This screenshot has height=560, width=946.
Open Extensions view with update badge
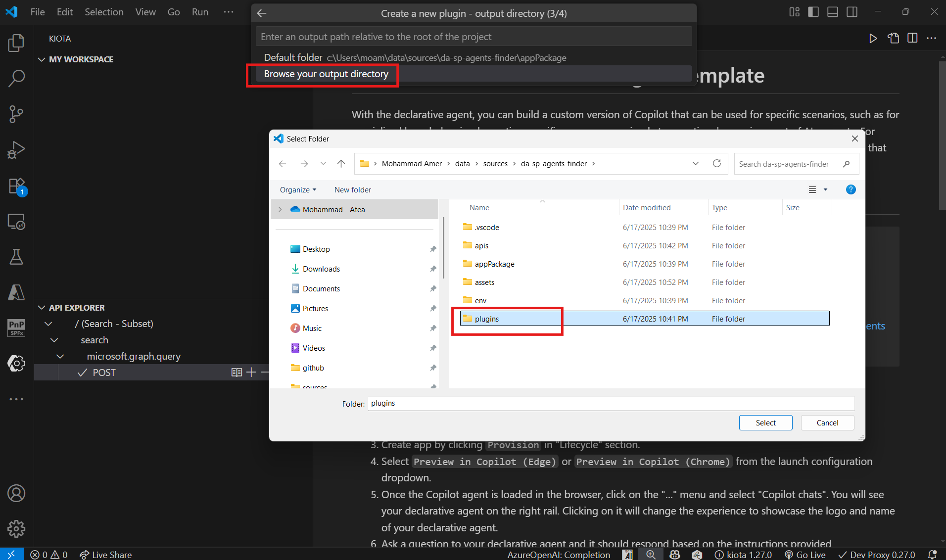coord(16,187)
